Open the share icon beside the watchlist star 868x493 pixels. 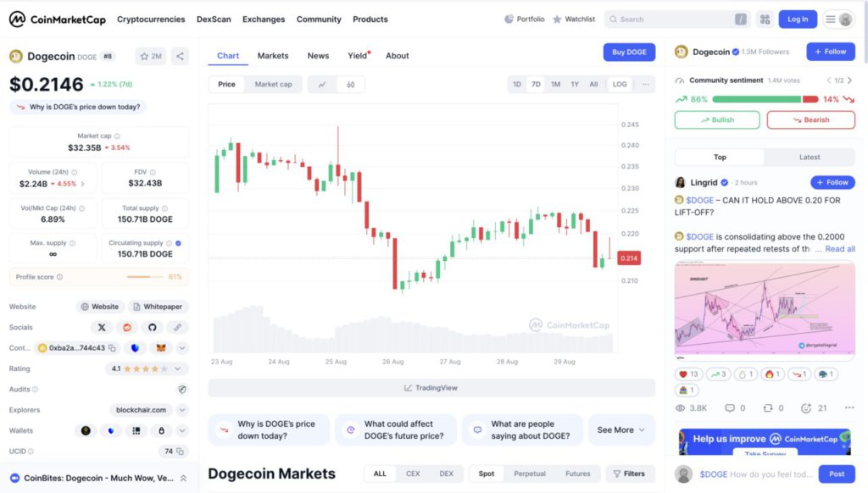(x=180, y=55)
